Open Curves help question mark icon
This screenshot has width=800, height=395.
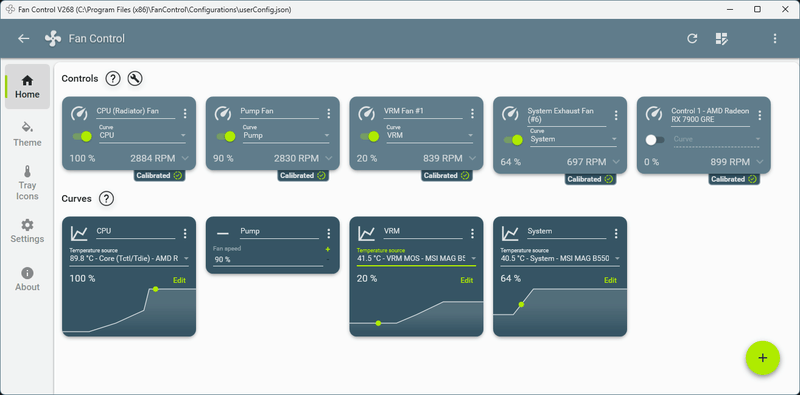(x=106, y=199)
